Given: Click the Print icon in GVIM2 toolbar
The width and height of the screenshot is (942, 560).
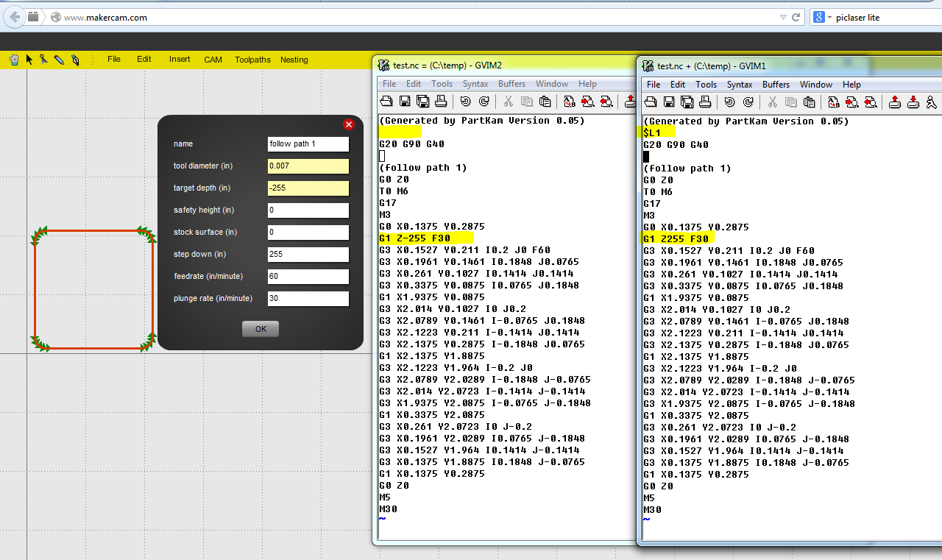Looking at the screenshot, I should pos(441,102).
